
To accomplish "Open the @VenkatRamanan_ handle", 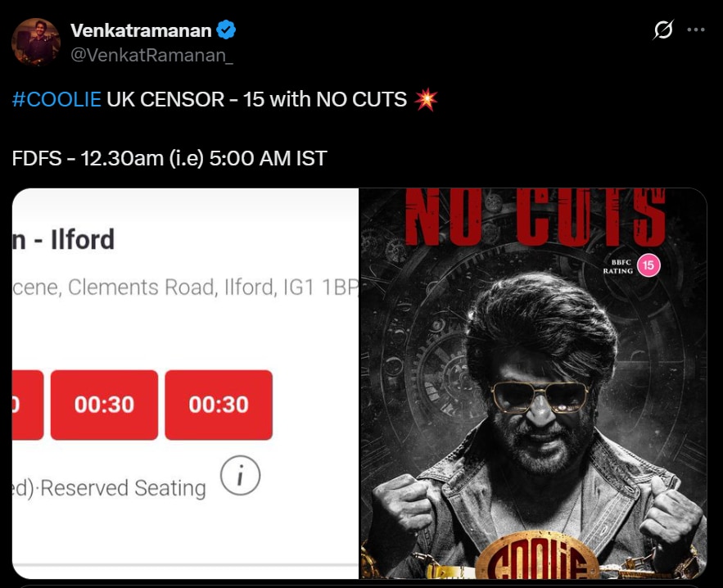I will click(151, 56).
